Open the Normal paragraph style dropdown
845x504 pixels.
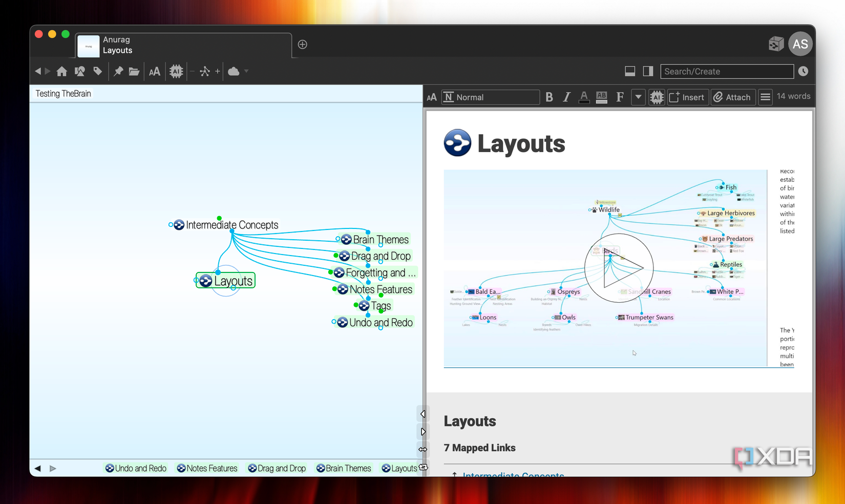pyautogui.click(x=491, y=97)
